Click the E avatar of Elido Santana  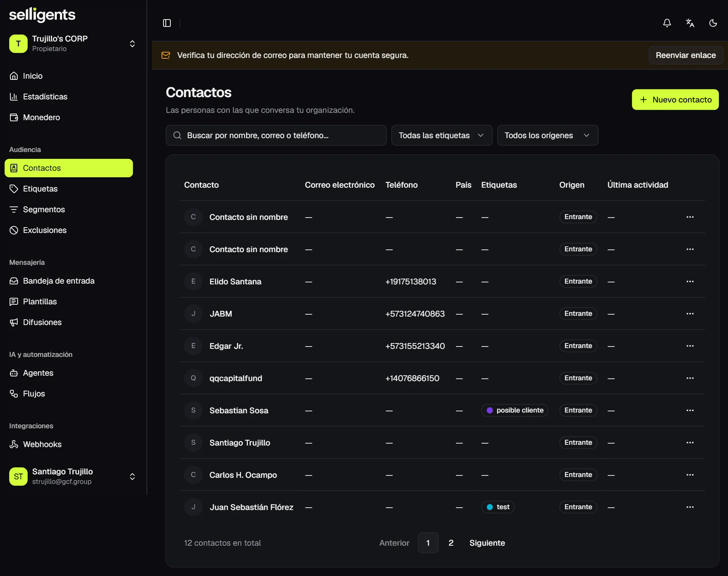(x=193, y=281)
